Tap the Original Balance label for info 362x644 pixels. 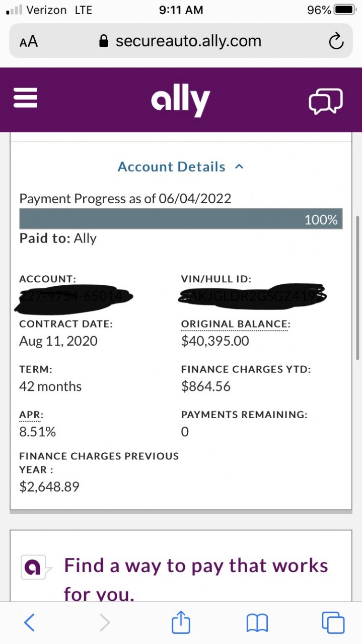point(236,324)
